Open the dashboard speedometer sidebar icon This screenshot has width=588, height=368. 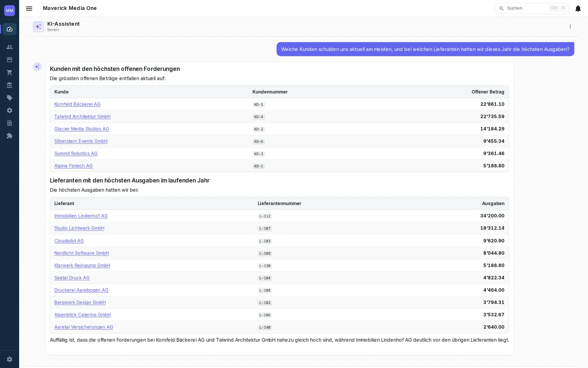(x=10, y=29)
